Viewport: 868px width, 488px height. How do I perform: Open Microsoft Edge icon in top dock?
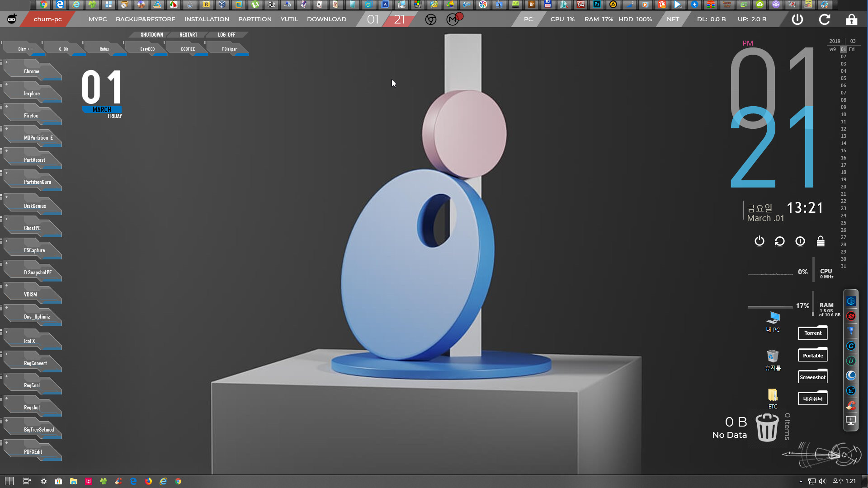[60, 5]
